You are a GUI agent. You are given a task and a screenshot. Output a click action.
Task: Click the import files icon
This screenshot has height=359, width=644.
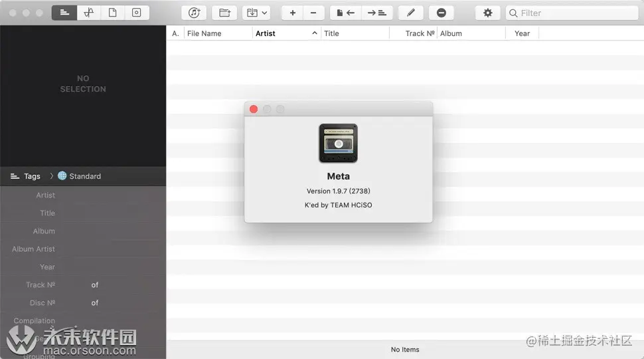252,13
